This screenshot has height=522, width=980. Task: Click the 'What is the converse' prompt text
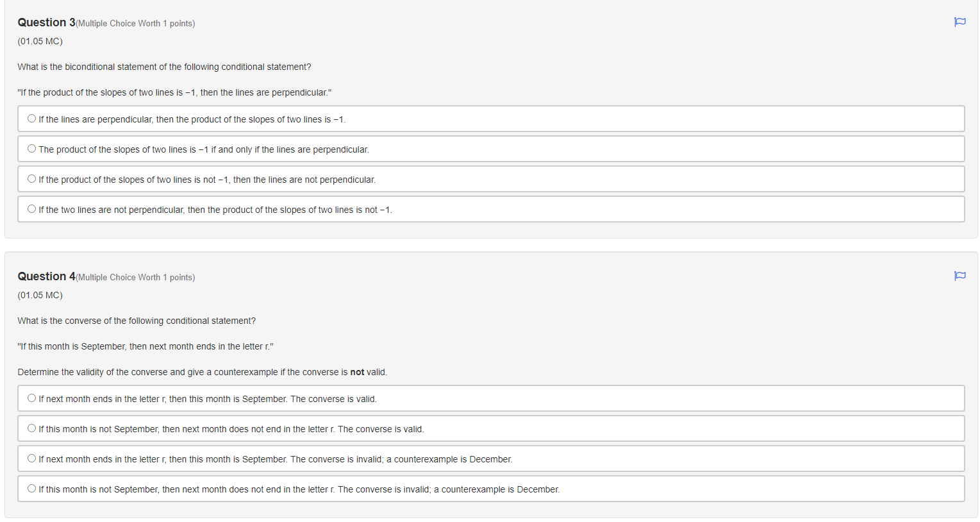click(x=137, y=321)
